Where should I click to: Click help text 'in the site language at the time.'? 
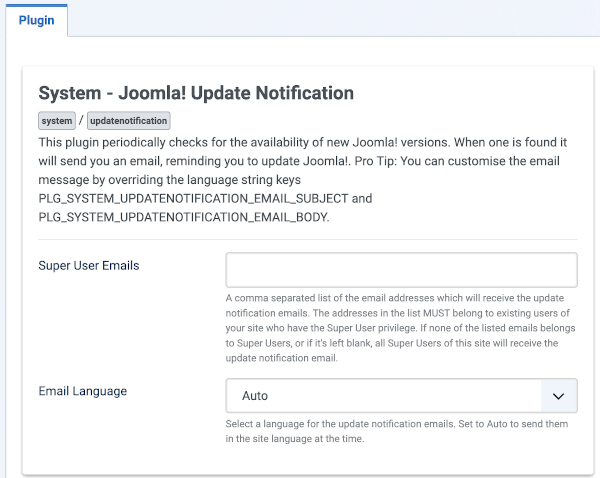tap(295, 439)
